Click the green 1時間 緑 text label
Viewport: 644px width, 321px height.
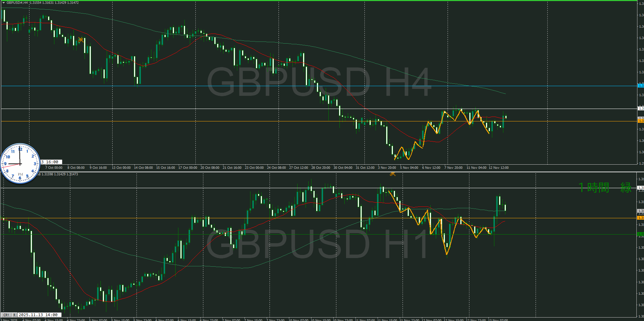(x=605, y=187)
